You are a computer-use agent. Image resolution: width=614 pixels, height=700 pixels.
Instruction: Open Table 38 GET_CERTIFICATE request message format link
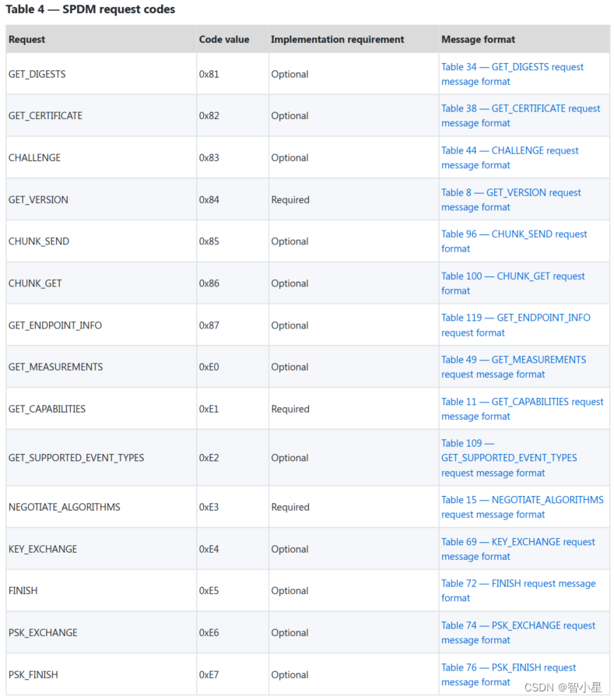521,115
